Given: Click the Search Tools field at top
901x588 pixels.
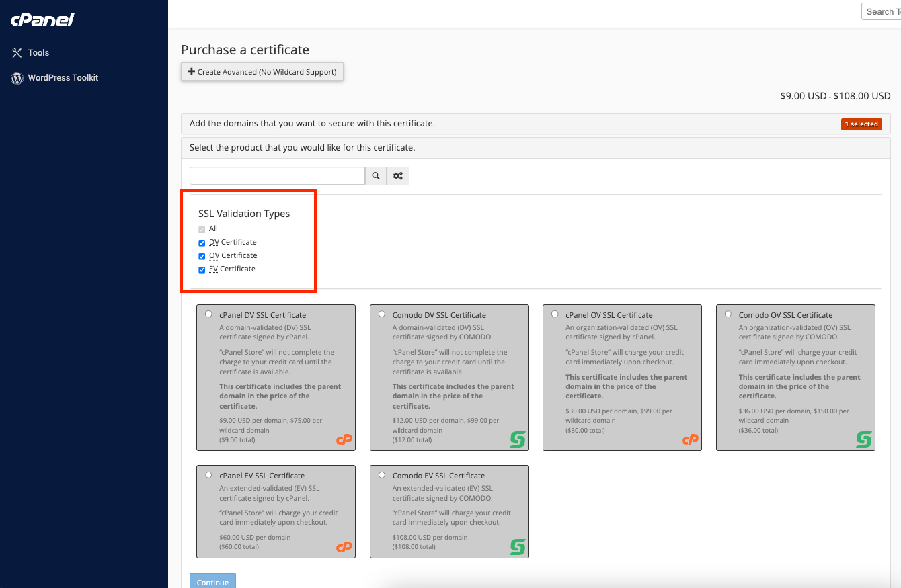Looking at the screenshot, I should pos(882,11).
